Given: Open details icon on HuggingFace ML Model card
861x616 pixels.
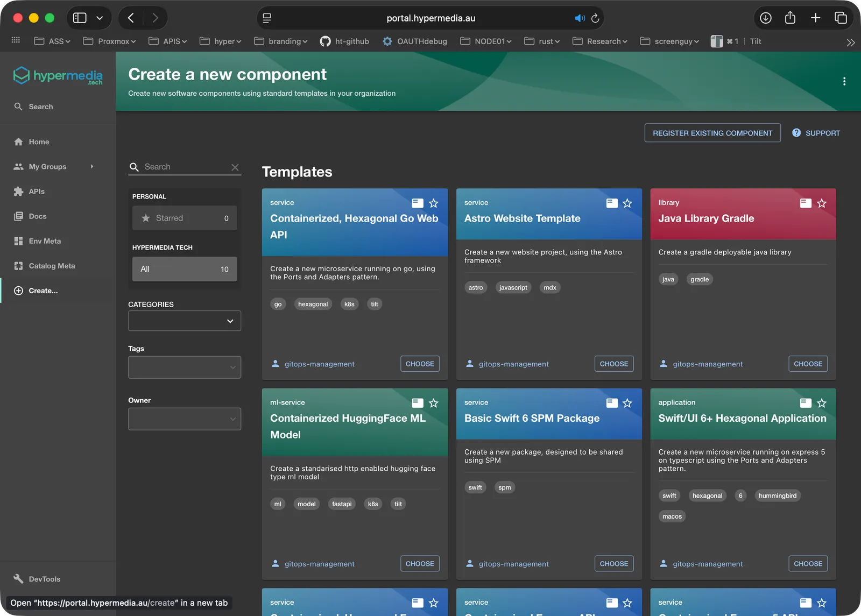Looking at the screenshot, I should (418, 403).
